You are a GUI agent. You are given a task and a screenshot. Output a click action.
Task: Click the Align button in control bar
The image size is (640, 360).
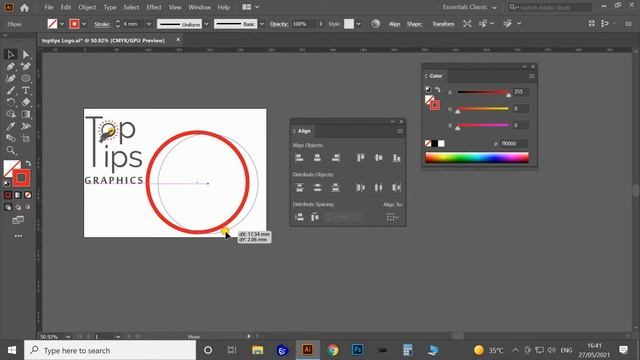394,24
